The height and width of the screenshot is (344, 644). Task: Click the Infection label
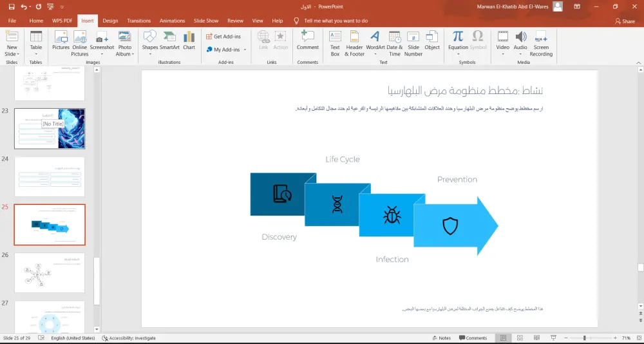click(x=392, y=260)
